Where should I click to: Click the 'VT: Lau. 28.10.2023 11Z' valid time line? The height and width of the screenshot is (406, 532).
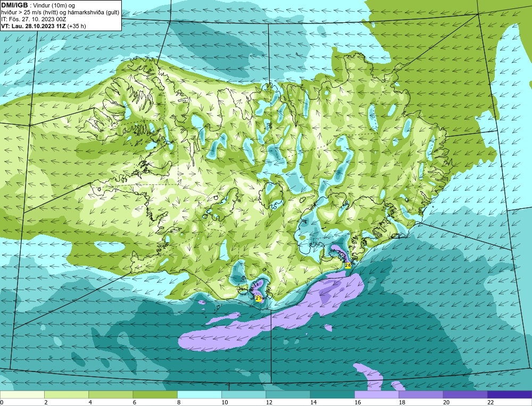coord(33,26)
